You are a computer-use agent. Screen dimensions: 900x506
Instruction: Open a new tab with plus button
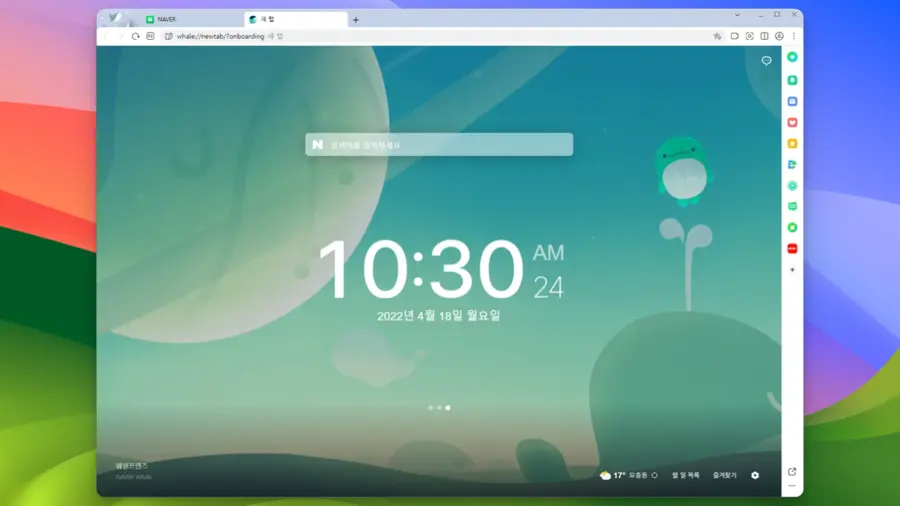[x=356, y=20]
